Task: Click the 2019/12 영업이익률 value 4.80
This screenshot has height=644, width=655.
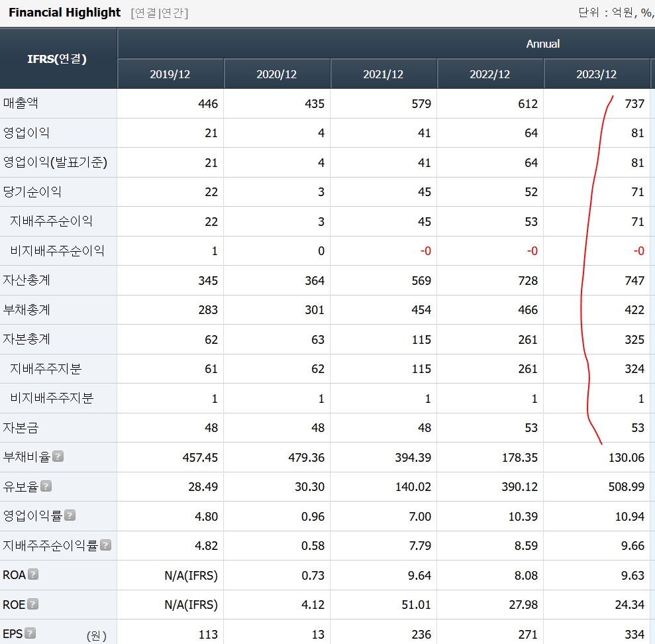Action: pyautogui.click(x=207, y=517)
